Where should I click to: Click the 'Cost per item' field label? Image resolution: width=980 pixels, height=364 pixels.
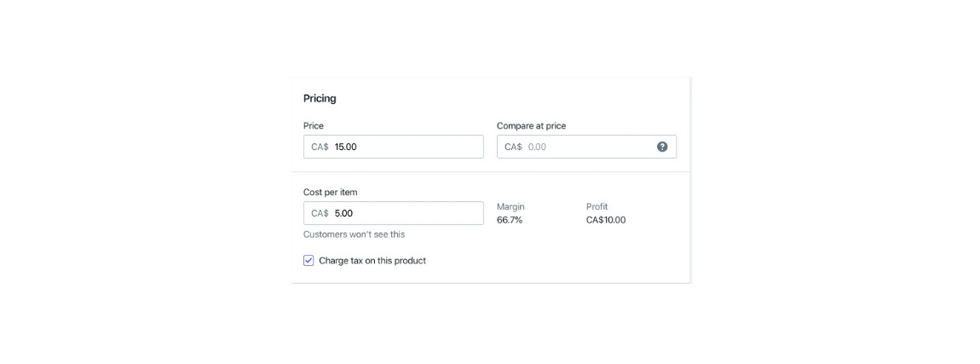click(330, 192)
